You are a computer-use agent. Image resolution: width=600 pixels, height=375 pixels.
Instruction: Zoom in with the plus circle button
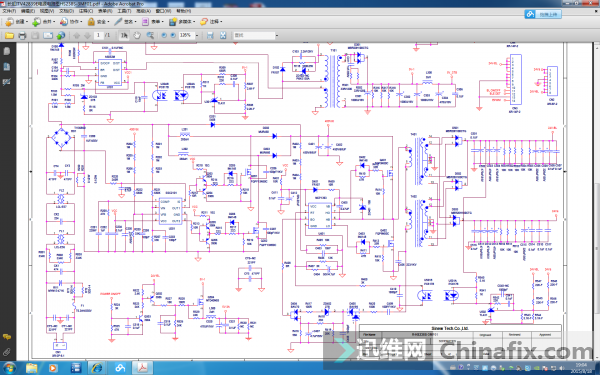point(173,35)
